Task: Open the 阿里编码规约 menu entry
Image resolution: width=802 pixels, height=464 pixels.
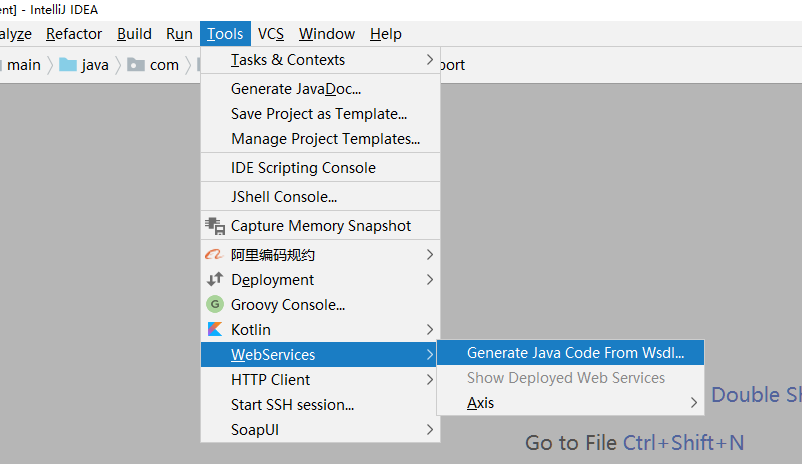Action: pyautogui.click(x=320, y=254)
